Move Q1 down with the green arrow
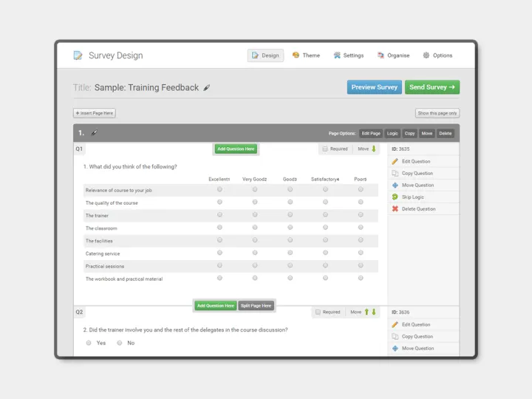Image resolution: width=532 pixels, height=399 pixels. point(374,149)
